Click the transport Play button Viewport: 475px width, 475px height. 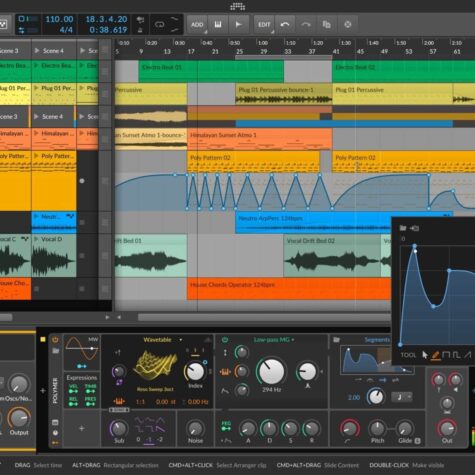(x=238, y=24)
